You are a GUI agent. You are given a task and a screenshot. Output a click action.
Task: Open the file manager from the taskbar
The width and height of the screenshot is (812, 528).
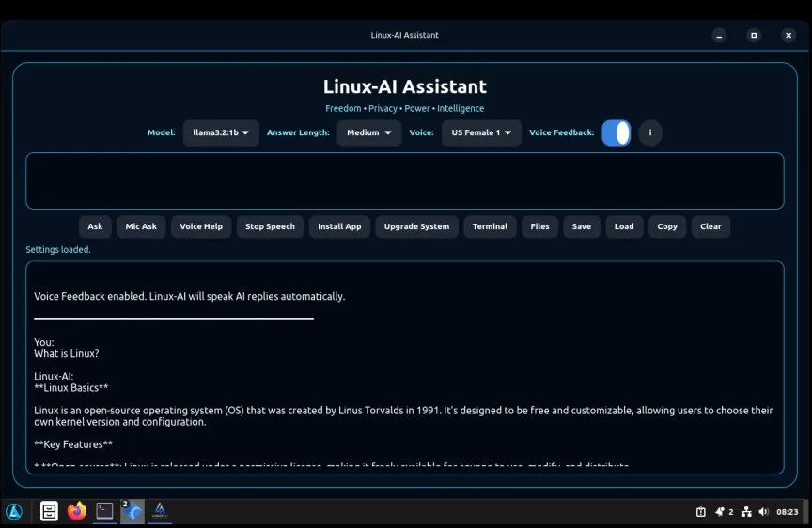(49, 511)
